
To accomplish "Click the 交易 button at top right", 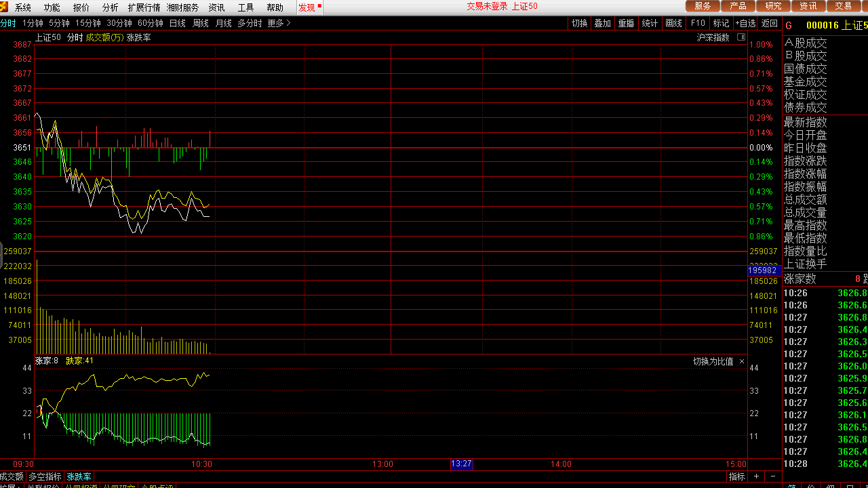I will pyautogui.click(x=843, y=6).
